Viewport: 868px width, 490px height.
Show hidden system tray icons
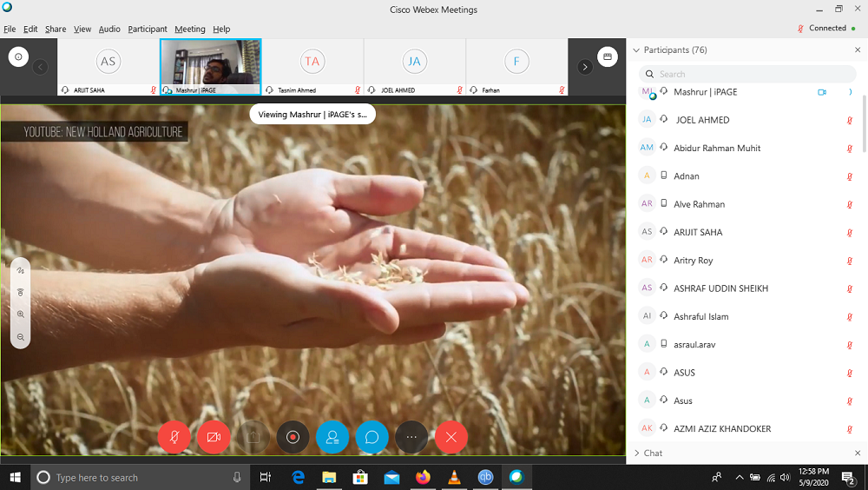(x=740, y=477)
